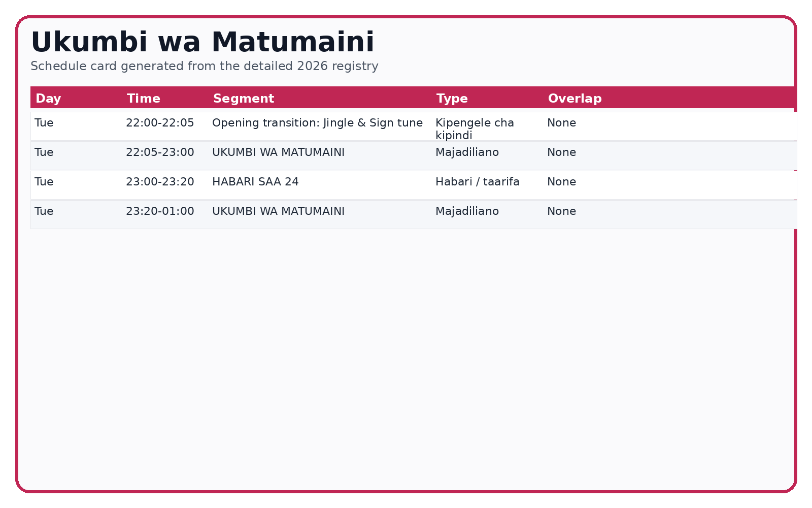The height and width of the screenshot is (508, 812).
Task: Click the Ukumbi wa Matumaini title heading
Action: (202, 42)
